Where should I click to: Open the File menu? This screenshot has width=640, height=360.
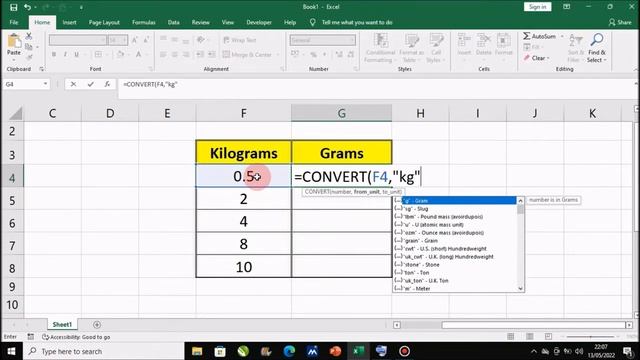point(14,22)
